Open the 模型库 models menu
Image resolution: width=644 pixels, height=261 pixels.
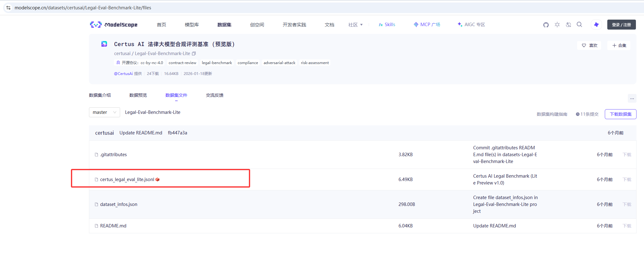pos(192,25)
